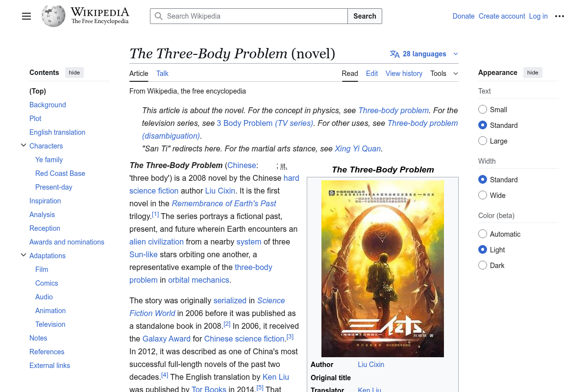Click the Wikipedia globe logo
The height and width of the screenshot is (392, 588).
pos(53,16)
